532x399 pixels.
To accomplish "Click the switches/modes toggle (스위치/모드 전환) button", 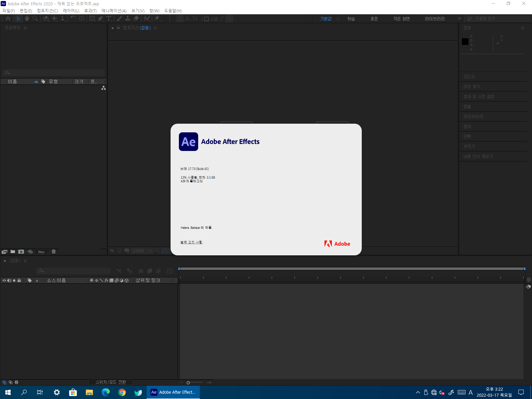I will tap(111, 382).
